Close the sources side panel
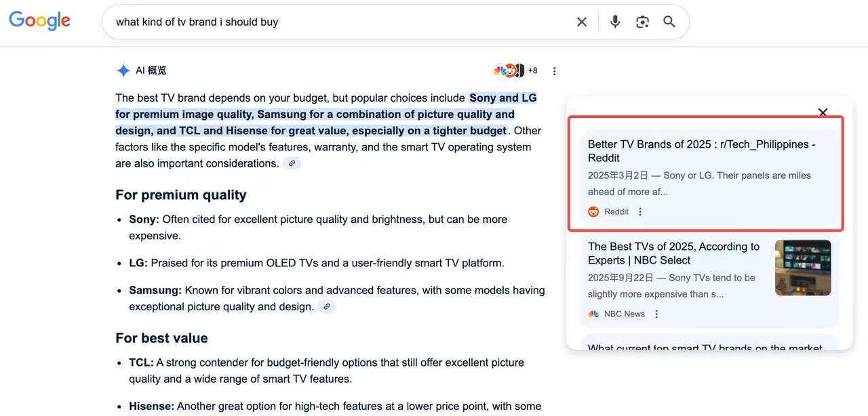Viewport: 868px width, 416px height. click(x=823, y=112)
